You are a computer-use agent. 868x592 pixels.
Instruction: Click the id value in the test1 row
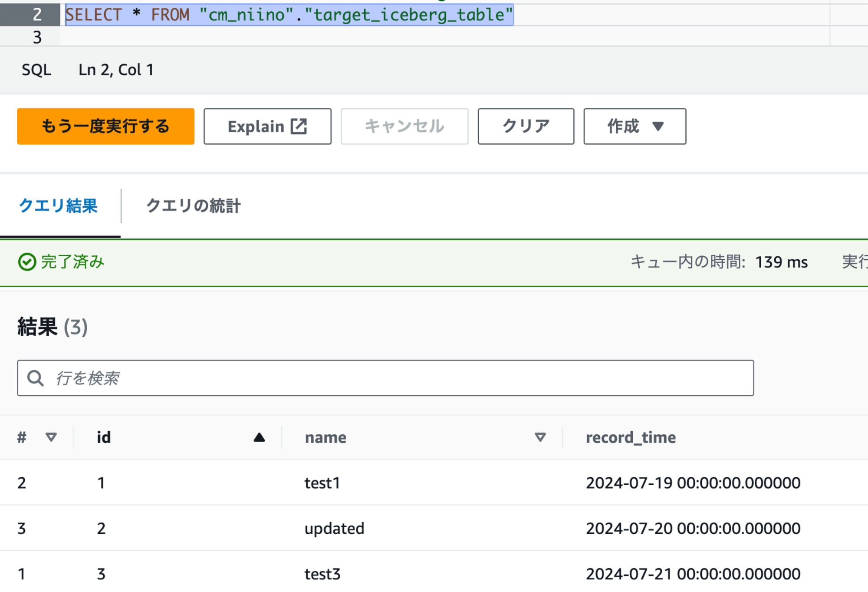click(x=101, y=483)
